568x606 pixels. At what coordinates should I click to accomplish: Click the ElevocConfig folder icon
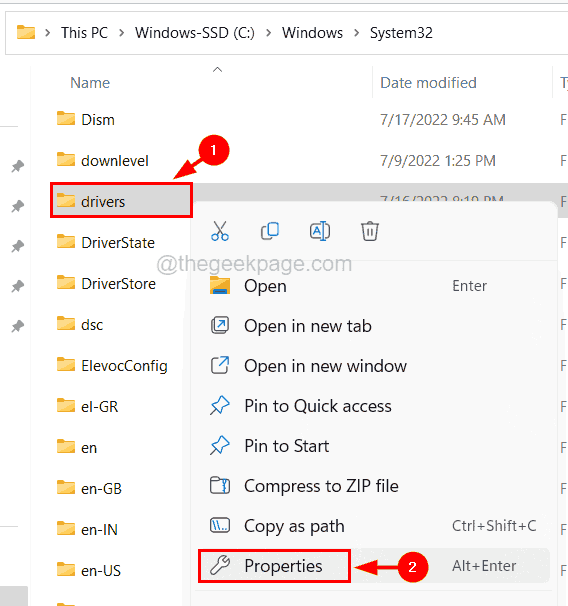[66, 364]
